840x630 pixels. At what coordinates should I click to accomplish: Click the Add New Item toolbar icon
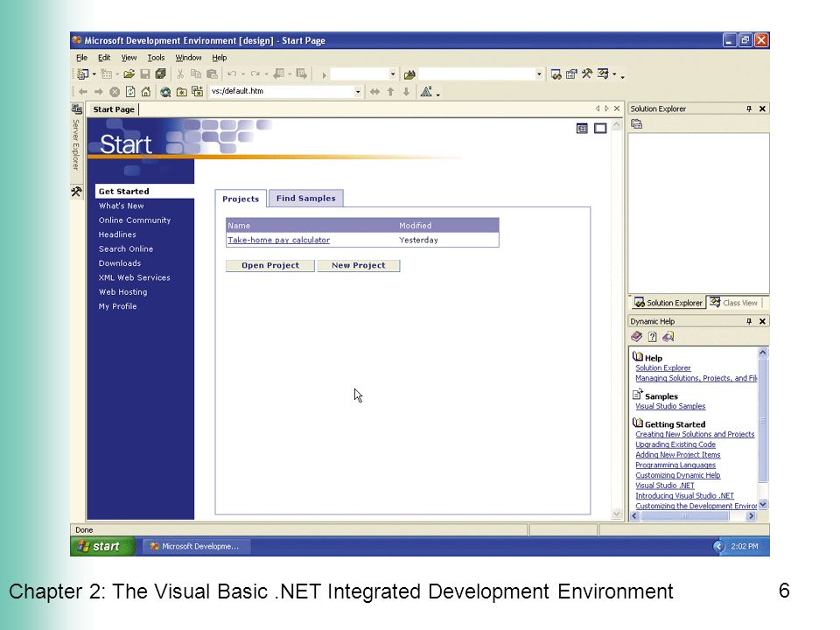click(107, 73)
